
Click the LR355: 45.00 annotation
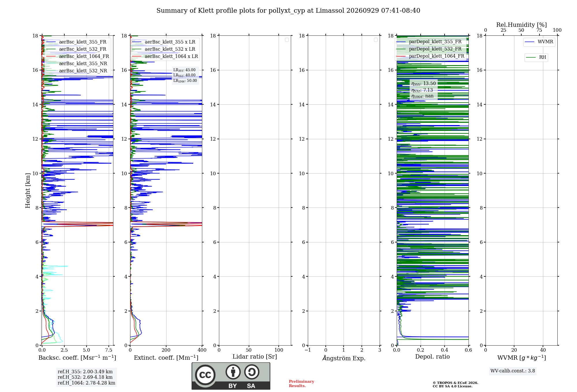(184, 70)
